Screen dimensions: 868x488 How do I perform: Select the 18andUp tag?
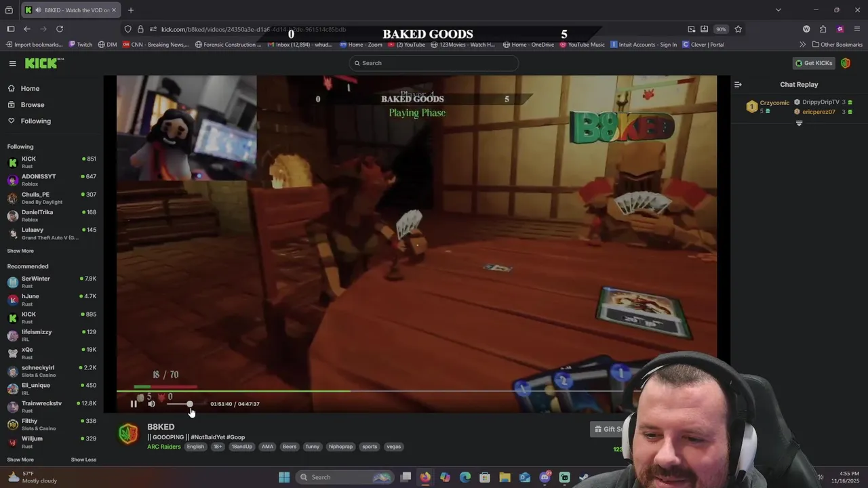[x=241, y=447]
